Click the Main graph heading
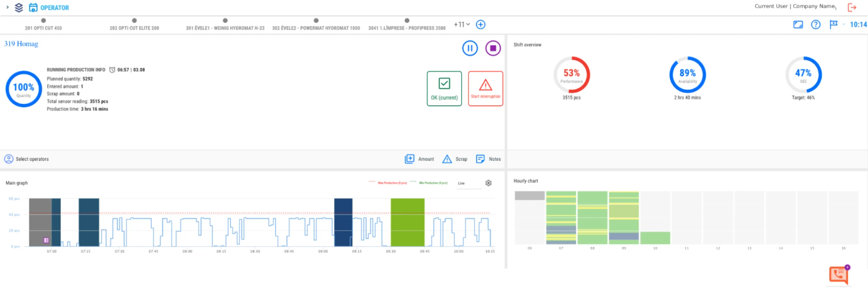Viewport: 868px width, 299px height. pyautogui.click(x=17, y=183)
